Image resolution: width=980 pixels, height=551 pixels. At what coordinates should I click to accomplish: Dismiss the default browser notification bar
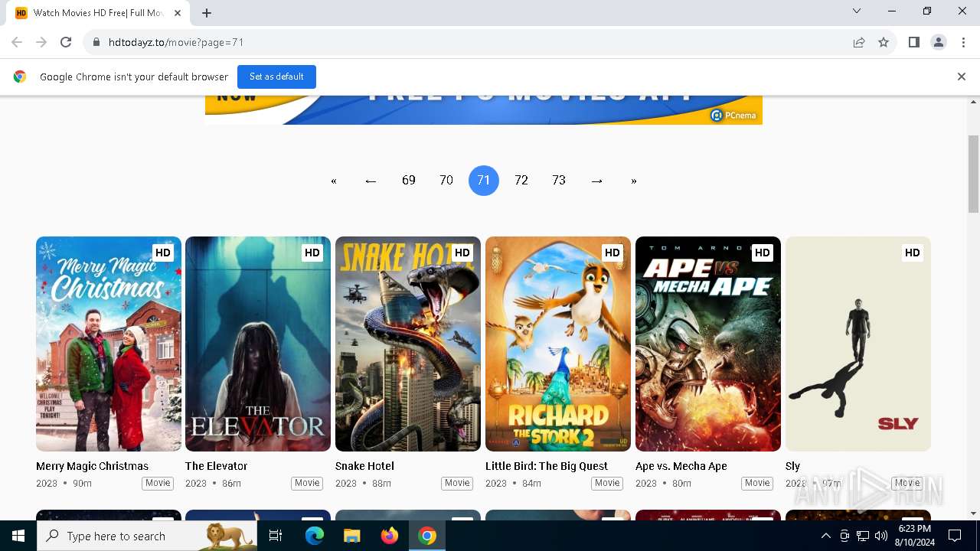pyautogui.click(x=962, y=77)
